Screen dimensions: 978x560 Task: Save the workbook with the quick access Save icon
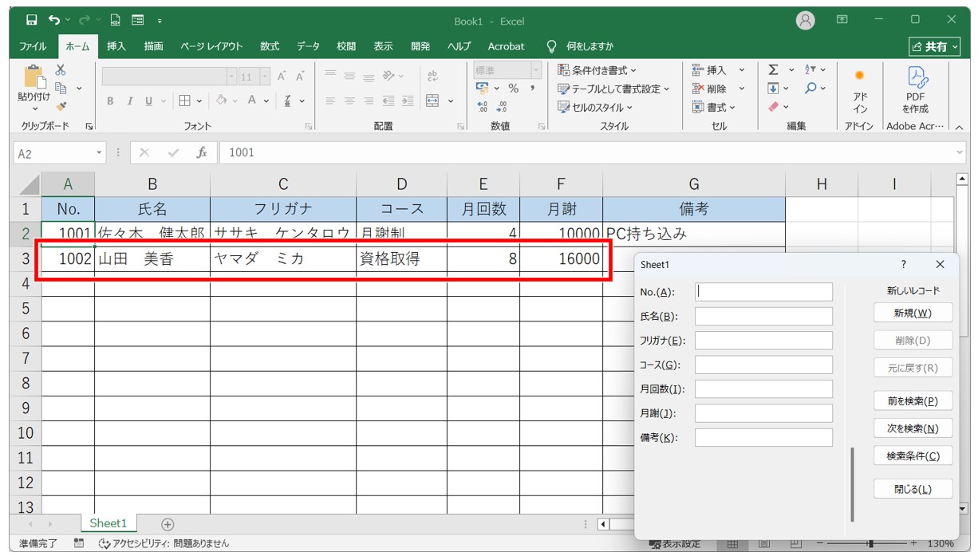pos(31,20)
